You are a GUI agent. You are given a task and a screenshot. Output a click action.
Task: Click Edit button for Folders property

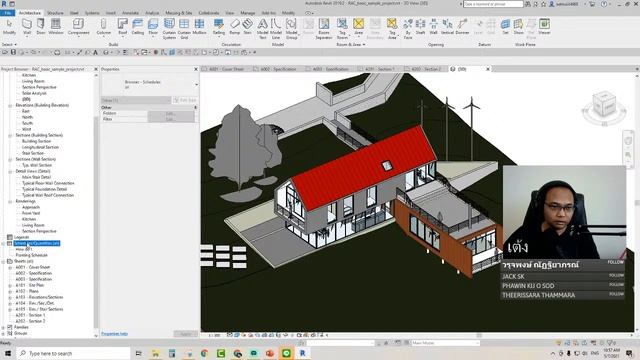[171, 113]
